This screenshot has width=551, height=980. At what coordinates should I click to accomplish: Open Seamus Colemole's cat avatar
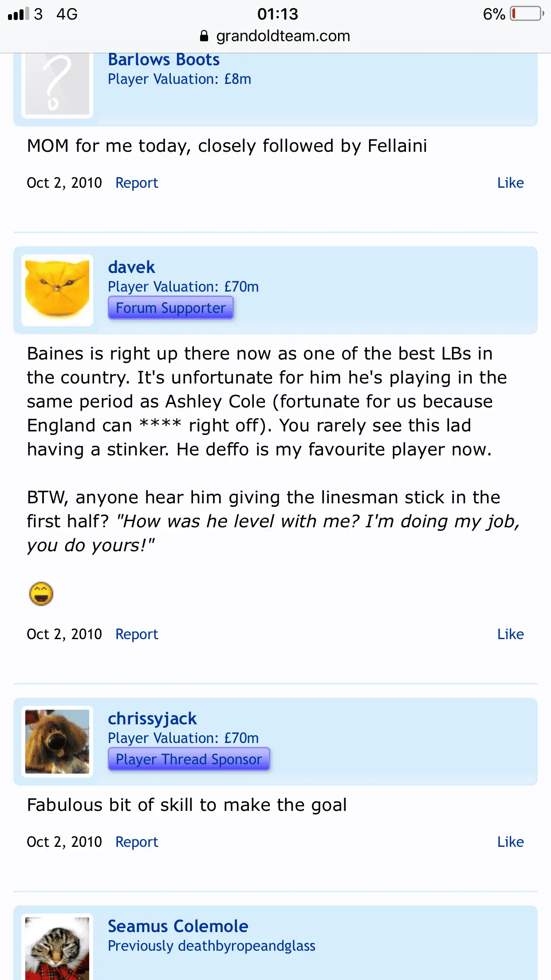click(57, 948)
